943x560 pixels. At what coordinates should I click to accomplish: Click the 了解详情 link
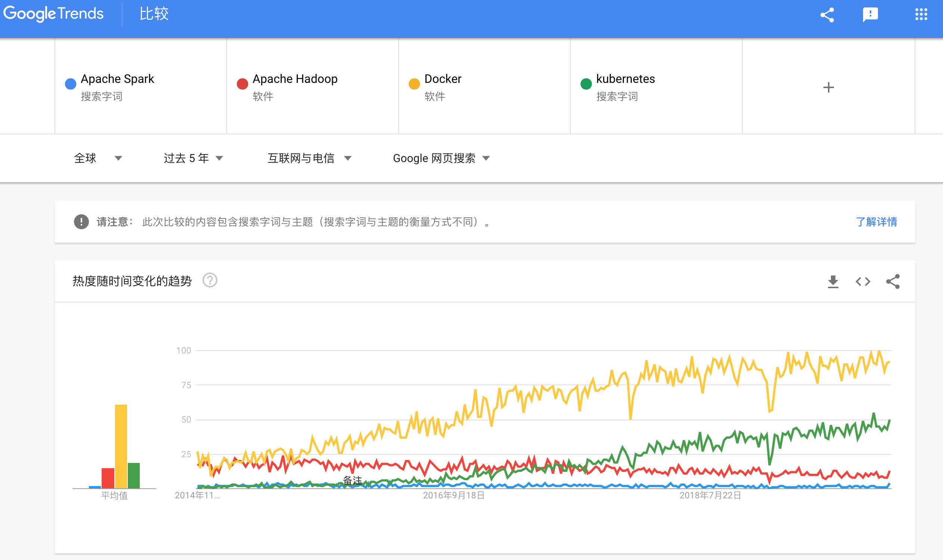tap(876, 222)
